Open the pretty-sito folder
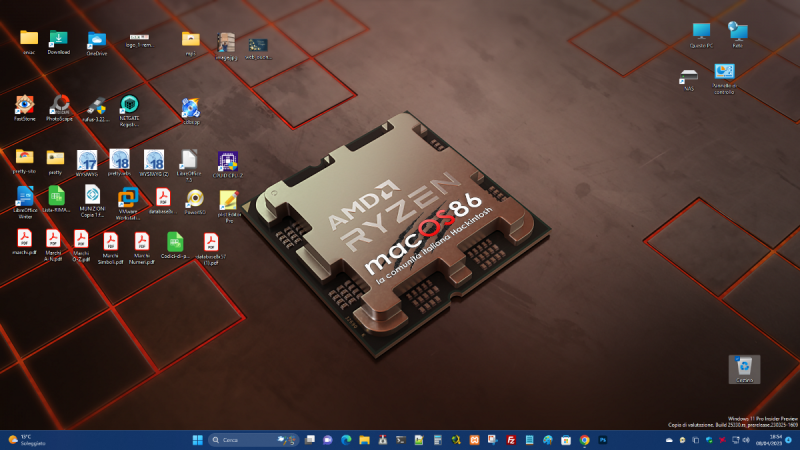Viewport: 800px width, 450px height. pyautogui.click(x=24, y=161)
